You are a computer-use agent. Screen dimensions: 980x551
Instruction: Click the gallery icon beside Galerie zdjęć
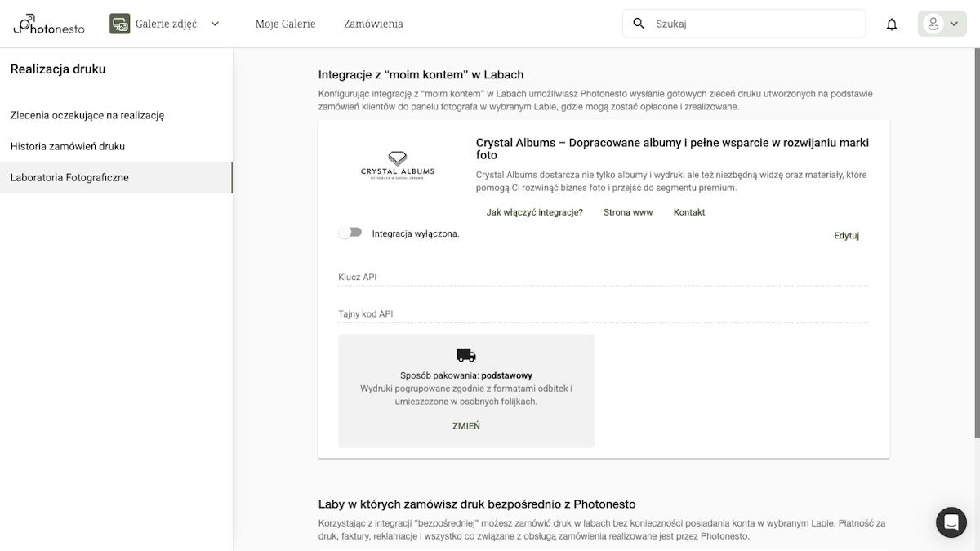120,23
